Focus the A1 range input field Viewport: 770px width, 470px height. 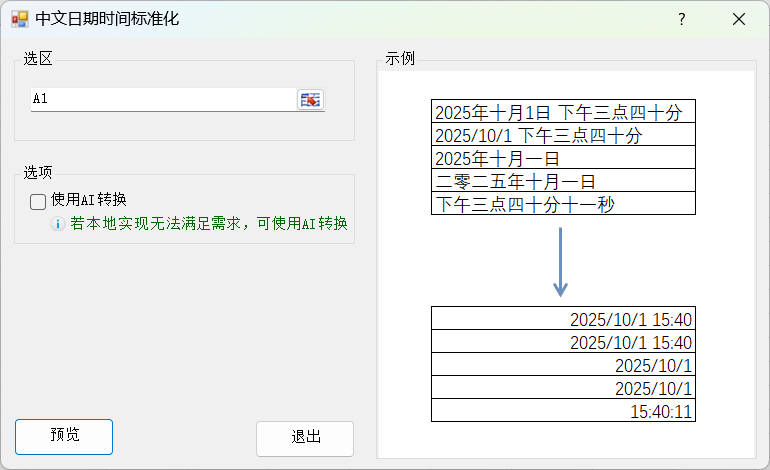pyautogui.click(x=160, y=99)
